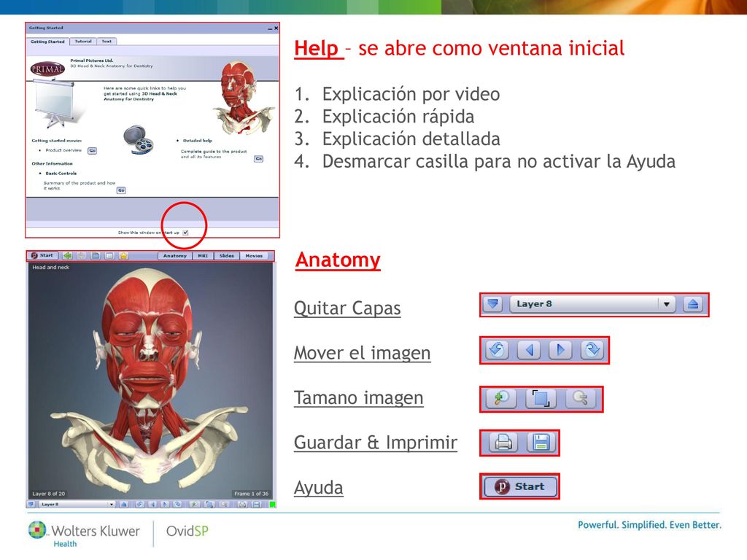
Task: Click the 'Explicación por video' list item
Action: click(x=411, y=94)
